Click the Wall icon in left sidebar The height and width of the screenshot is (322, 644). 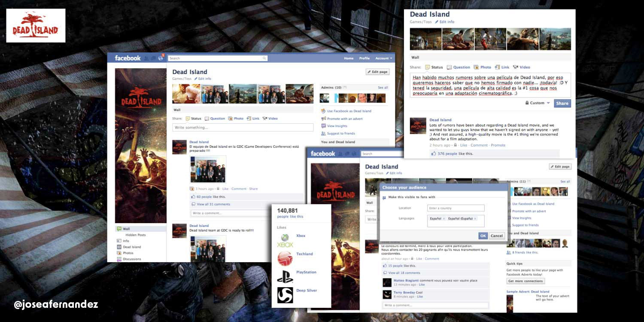point(119,229)
